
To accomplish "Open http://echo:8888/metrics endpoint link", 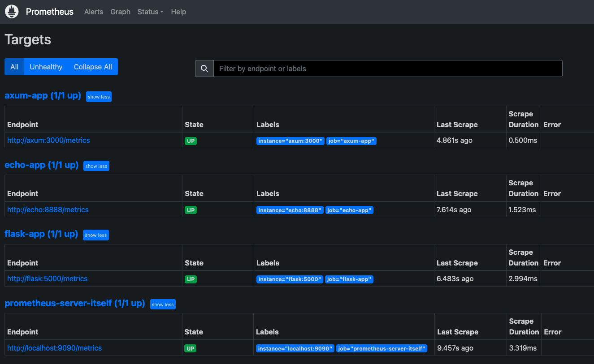I will tap(48, 210).
